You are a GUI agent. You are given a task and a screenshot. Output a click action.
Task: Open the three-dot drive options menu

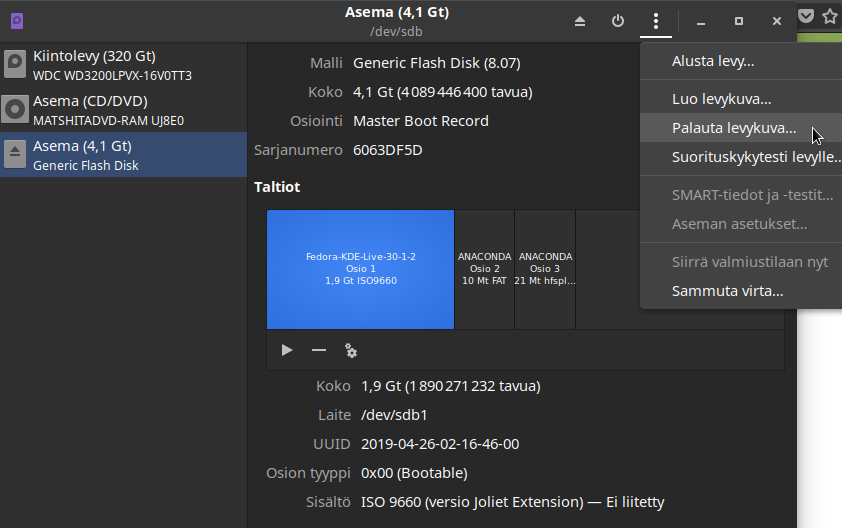[x=656, y=21]
